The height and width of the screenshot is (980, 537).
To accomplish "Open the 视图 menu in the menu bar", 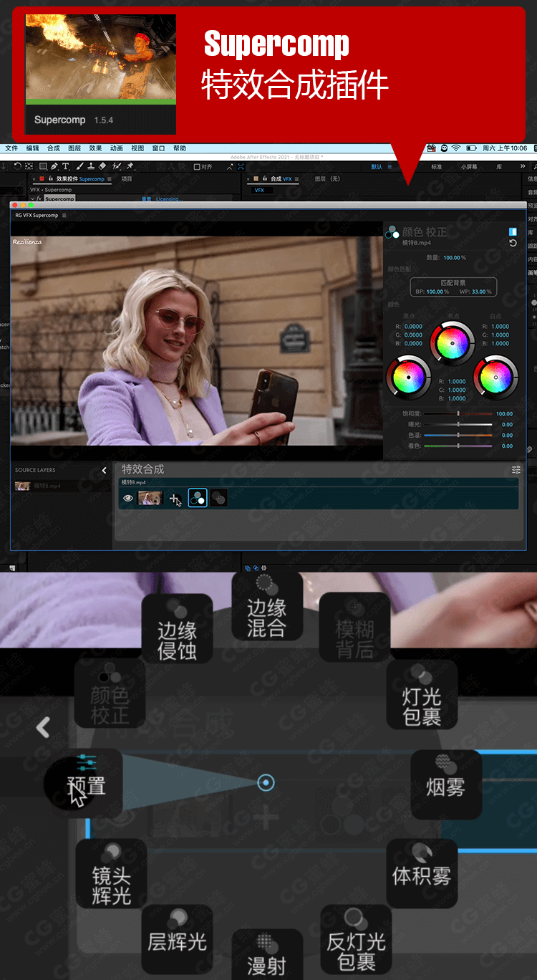I will click(x=137, y=148).
